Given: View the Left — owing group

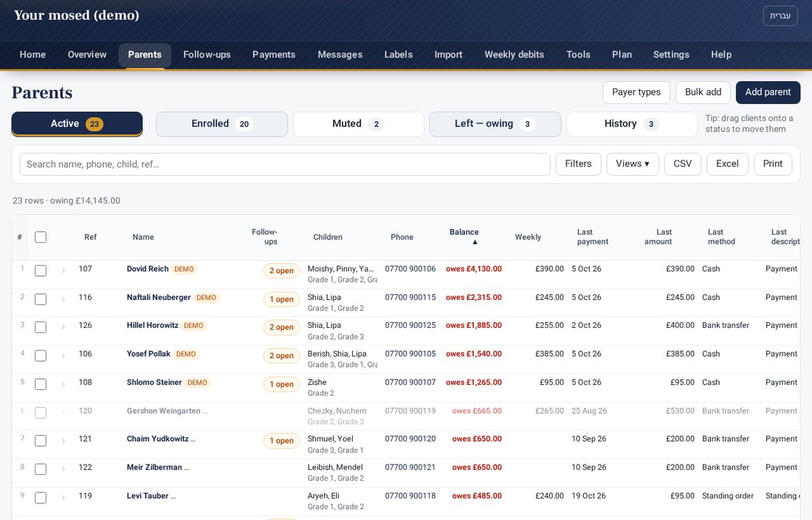Looking at the screenshot, I should pos(495,124).
